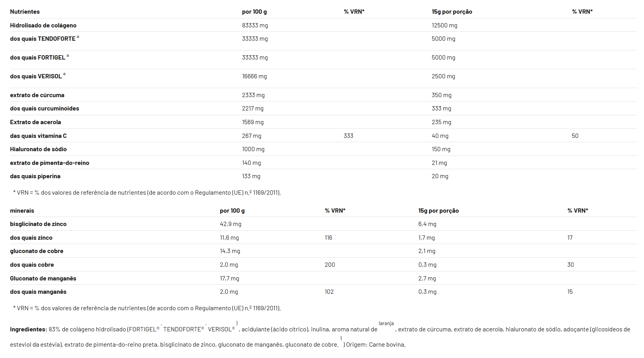The width and height of the screenshot is (644, 358).
Task: Click the 'dos quais FORTIGEL' row label
Action: (x=38, y=58)
